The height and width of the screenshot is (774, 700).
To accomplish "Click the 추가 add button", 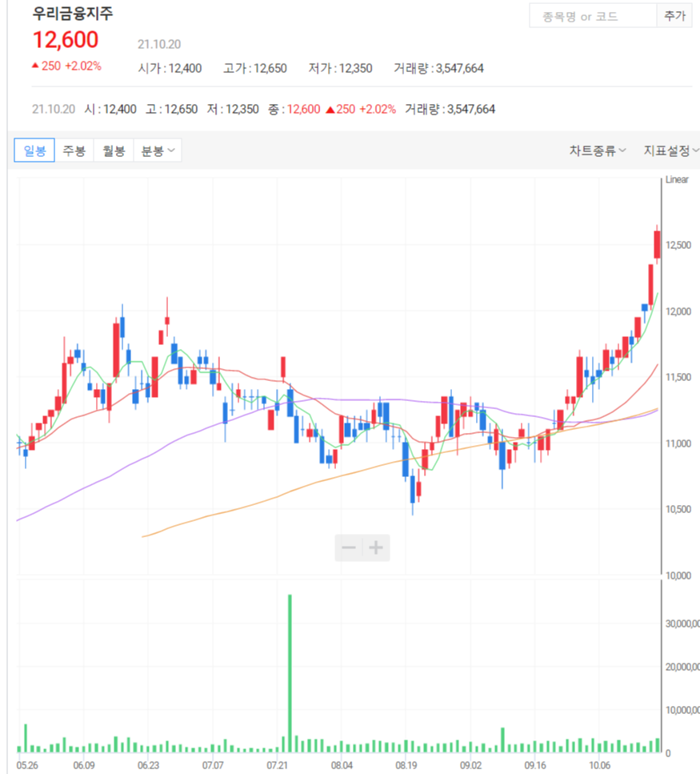I will coord(674,16).
